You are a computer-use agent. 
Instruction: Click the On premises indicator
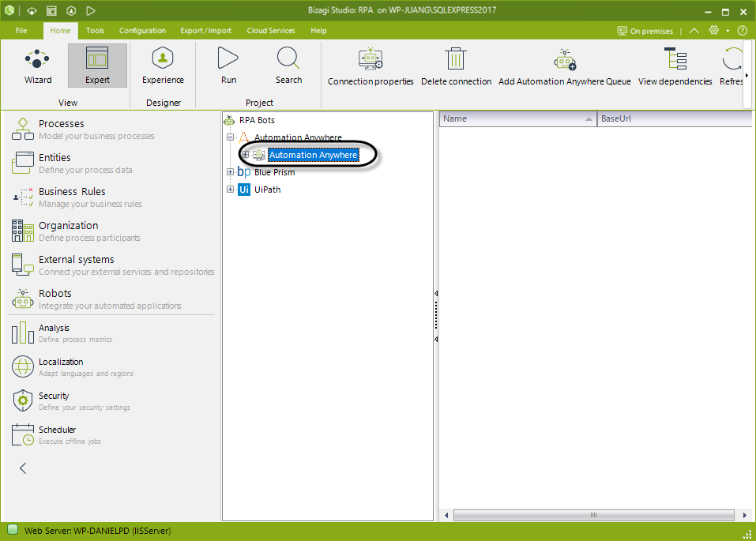click(645, 31)
